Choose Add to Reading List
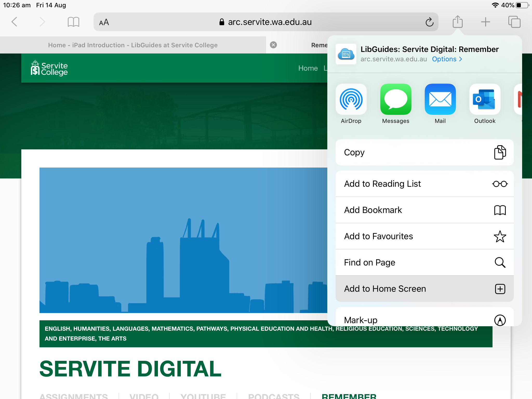 424,184
